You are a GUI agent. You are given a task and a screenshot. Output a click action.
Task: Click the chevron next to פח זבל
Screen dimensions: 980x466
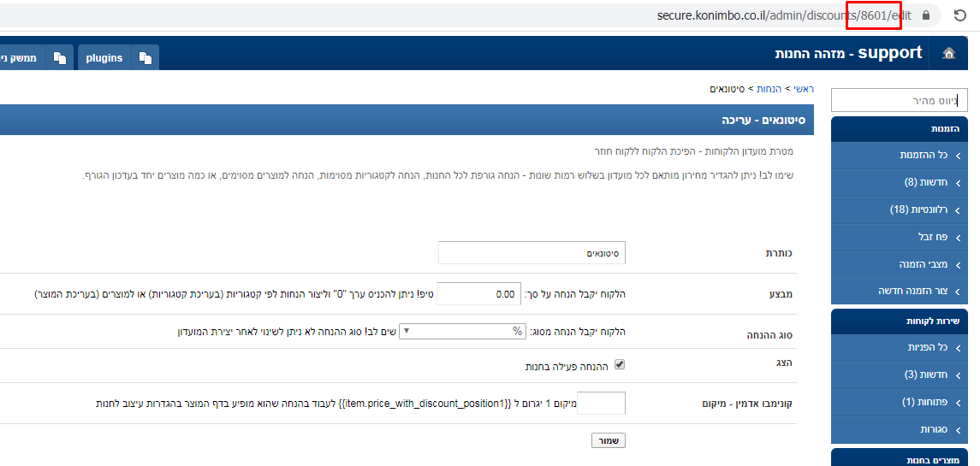[958, 238]
